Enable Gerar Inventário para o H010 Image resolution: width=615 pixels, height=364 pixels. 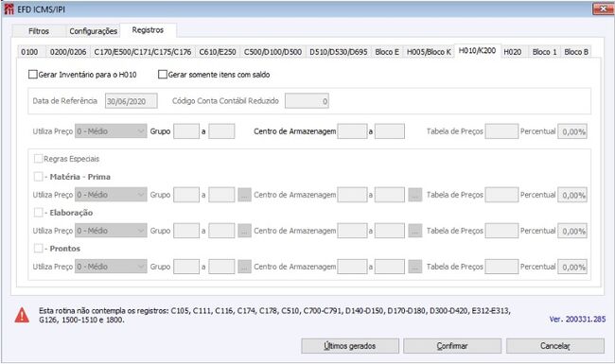point(33,75)
